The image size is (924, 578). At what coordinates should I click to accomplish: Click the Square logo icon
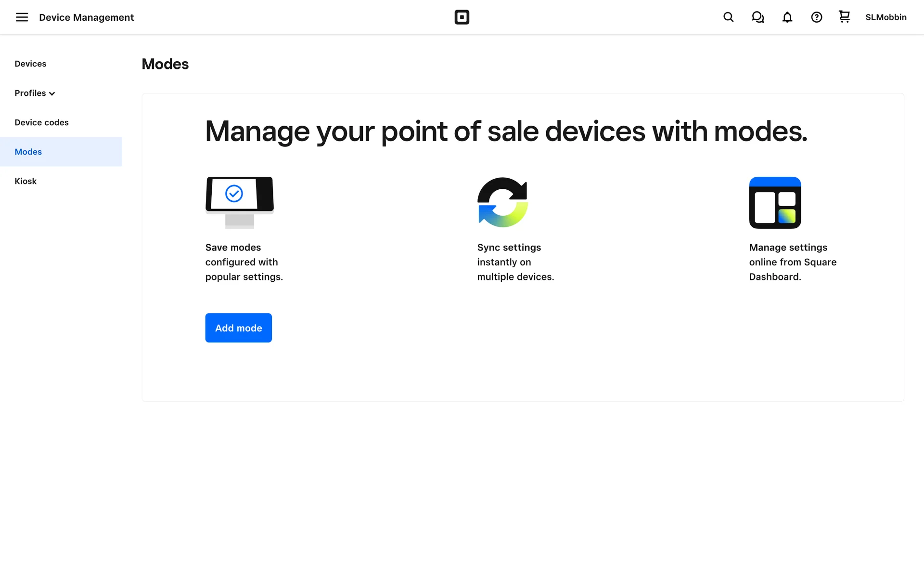click(462, 17)
